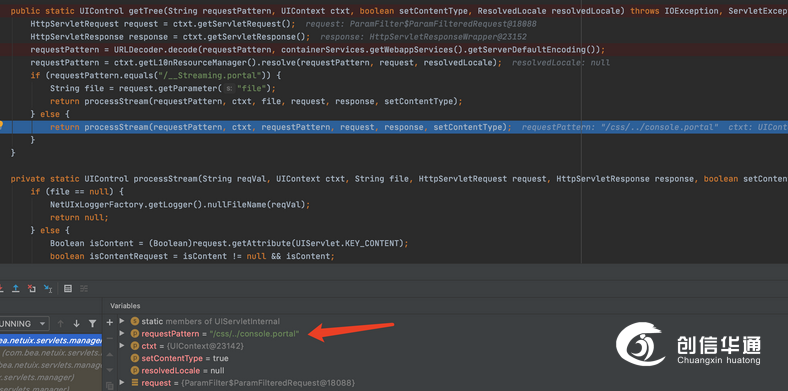Screen dimensions: 788x391
Task: Select the Variables panel tab
Action: 125,306
